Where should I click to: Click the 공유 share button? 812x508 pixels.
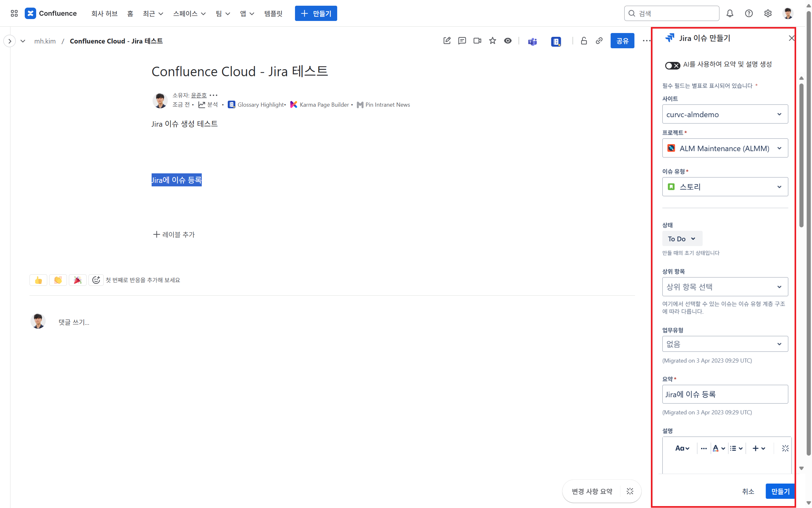click(x=622, y=41)
